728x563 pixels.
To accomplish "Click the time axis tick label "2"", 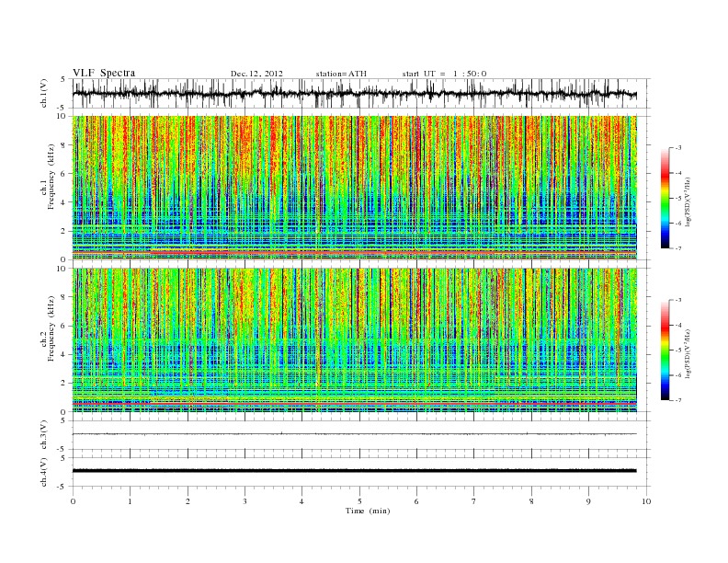I will pos(188,501).
